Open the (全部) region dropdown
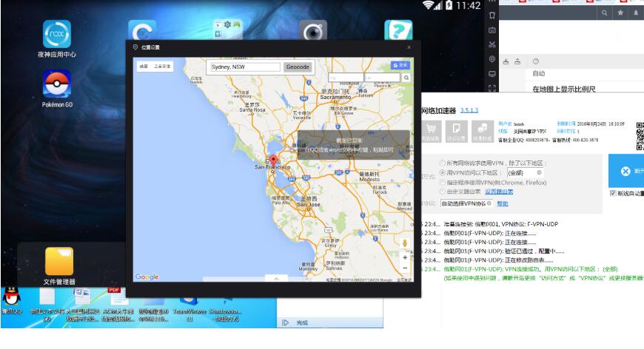644x349 pixels. click(x=526, y=173)
